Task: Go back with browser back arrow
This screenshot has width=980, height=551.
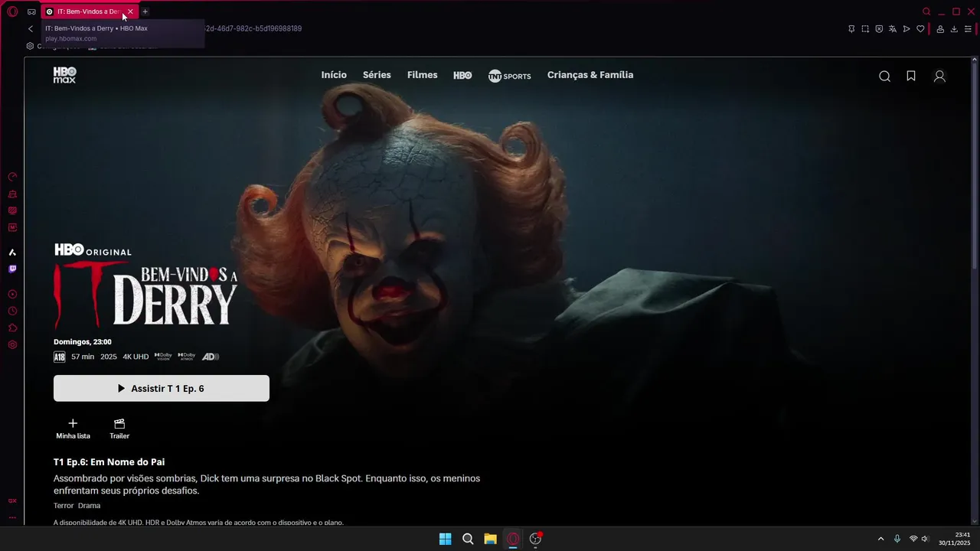Action: (31, 28)
